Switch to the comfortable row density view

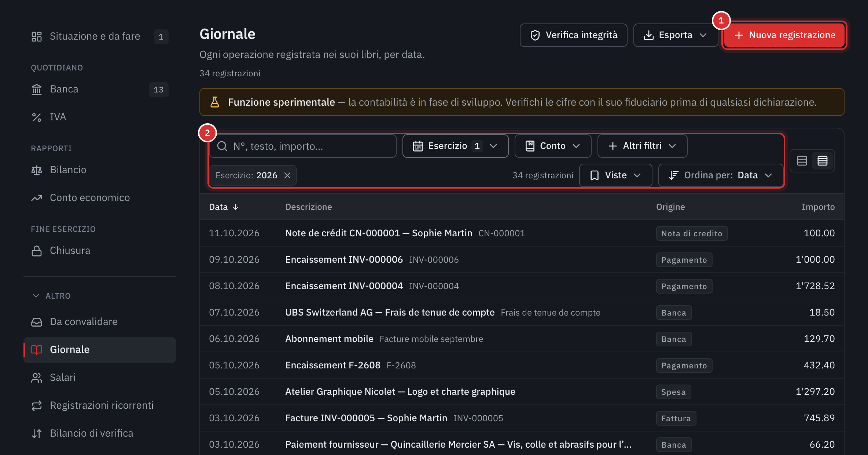[802, 161]
